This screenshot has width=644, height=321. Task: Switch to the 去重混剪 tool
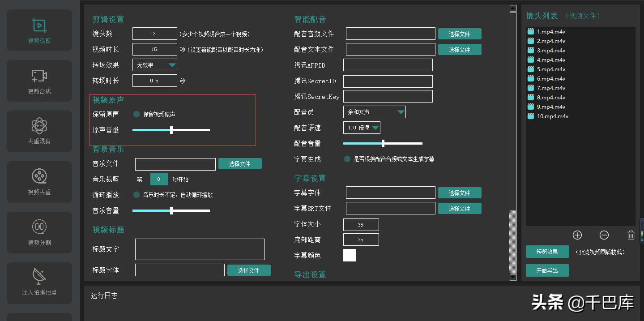click(39, 131)
